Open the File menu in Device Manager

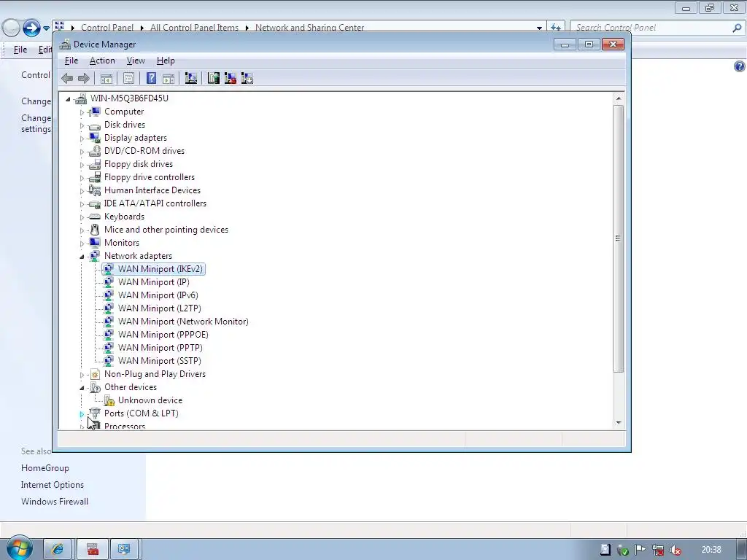coord(71,61)
